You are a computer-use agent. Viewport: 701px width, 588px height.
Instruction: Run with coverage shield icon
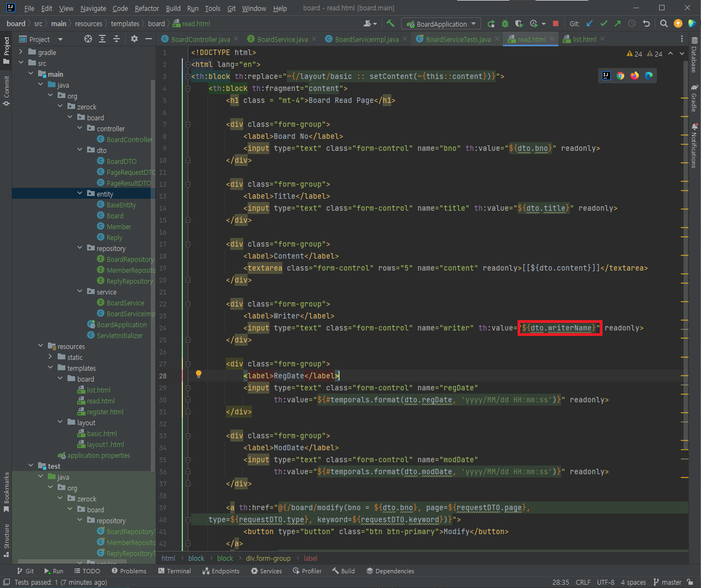[x=519, y=23]
